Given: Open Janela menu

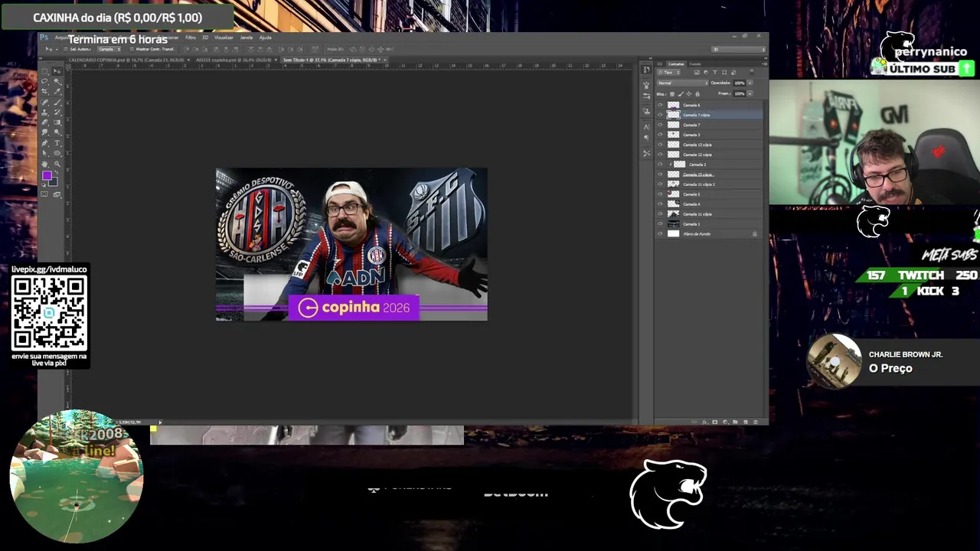Looking at the screenshot, I should pyautogui.click(x=247, y=37).
